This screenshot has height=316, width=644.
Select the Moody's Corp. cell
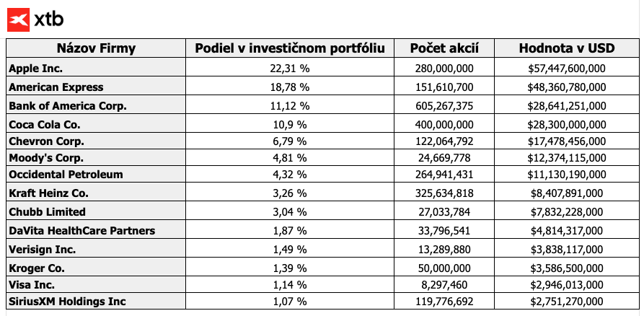point(47,158)
